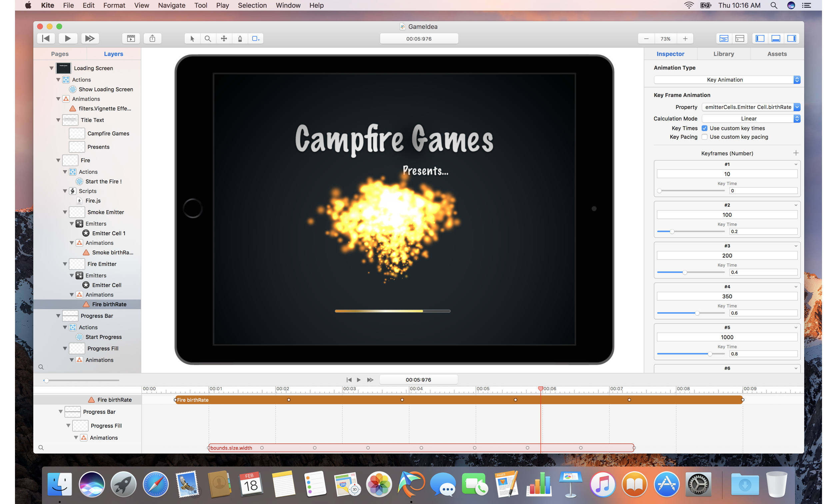Select the arrow pointer tool

[x=192, y=39]
